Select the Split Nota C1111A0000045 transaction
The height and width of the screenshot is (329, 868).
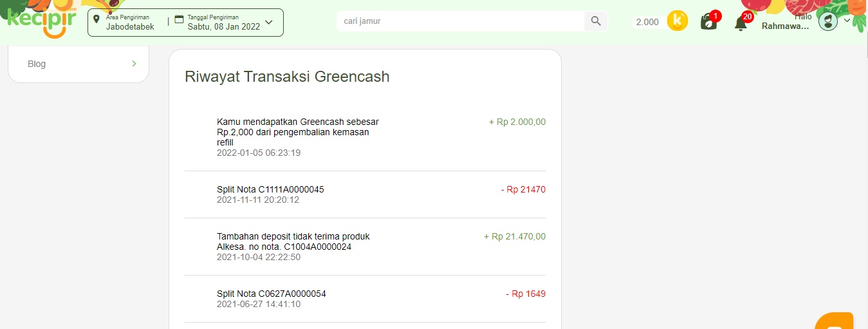(x=365, y=194)
